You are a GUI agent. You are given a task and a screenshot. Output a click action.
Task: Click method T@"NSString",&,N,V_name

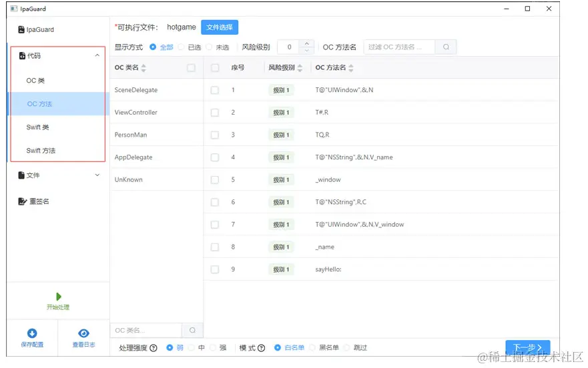(x=354, y=157)
